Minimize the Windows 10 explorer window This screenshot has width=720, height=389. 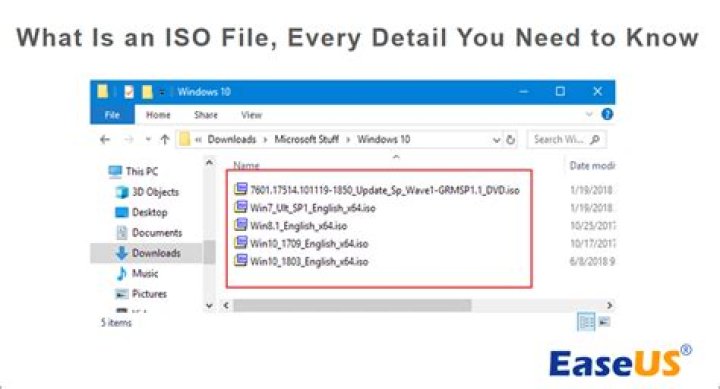click(x=523, y=91)
